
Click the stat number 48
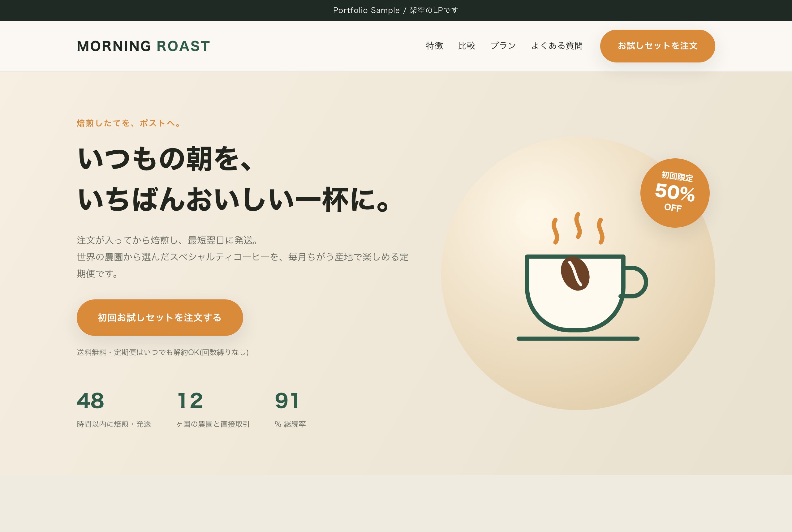point(90,401)
